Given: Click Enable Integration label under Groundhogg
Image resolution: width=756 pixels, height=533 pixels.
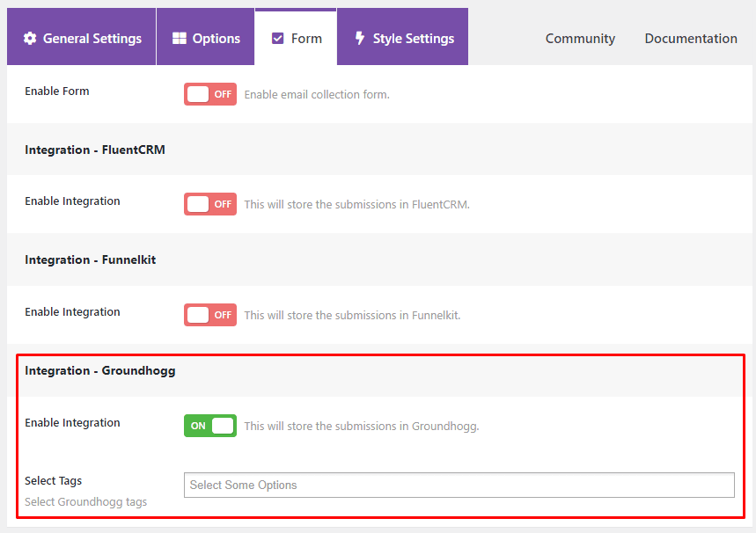Looking at the screenshot, I should pos(72,423).
